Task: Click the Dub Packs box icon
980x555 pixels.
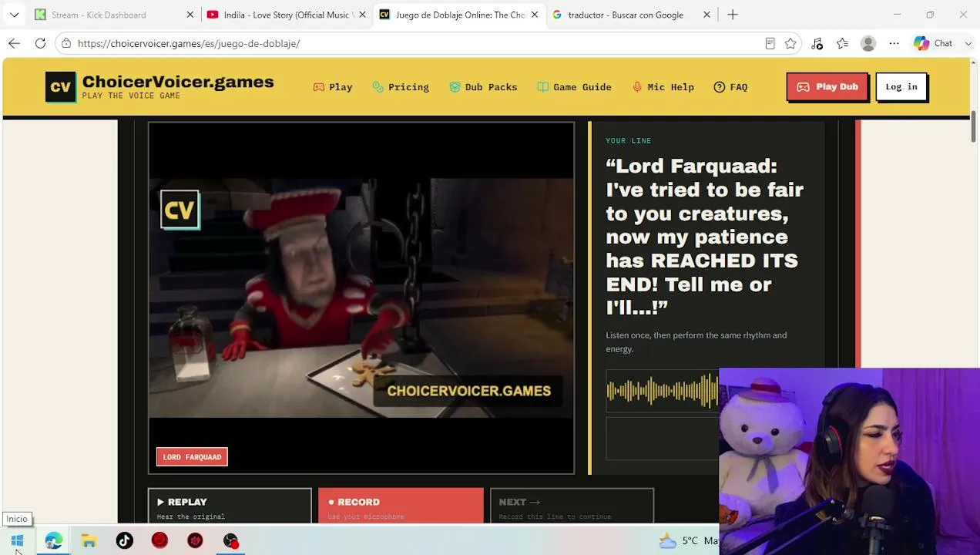Action: (x=455, y=87)
